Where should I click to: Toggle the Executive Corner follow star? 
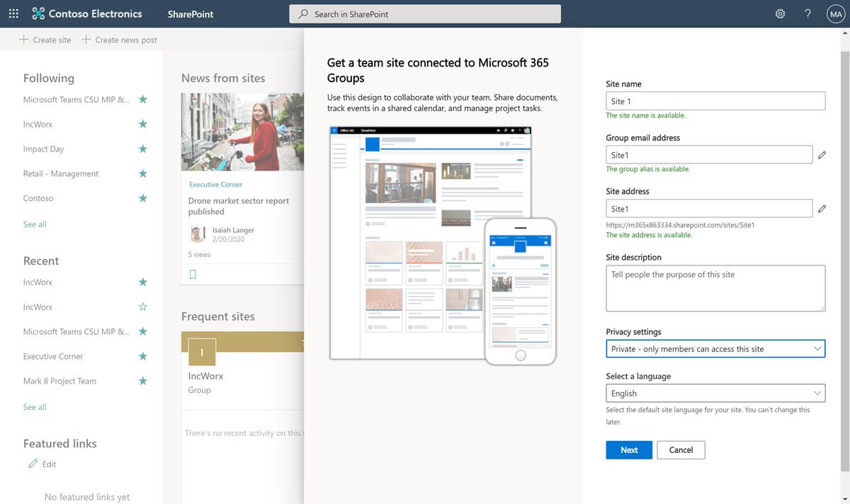tap(142, 356)
